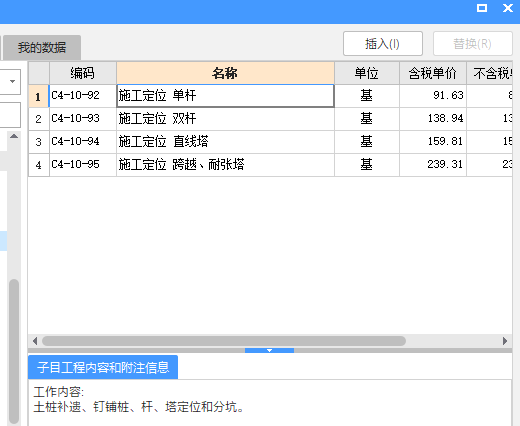Select price value 159.81
Screen dimensions: 520x426
tap(446, 141)
